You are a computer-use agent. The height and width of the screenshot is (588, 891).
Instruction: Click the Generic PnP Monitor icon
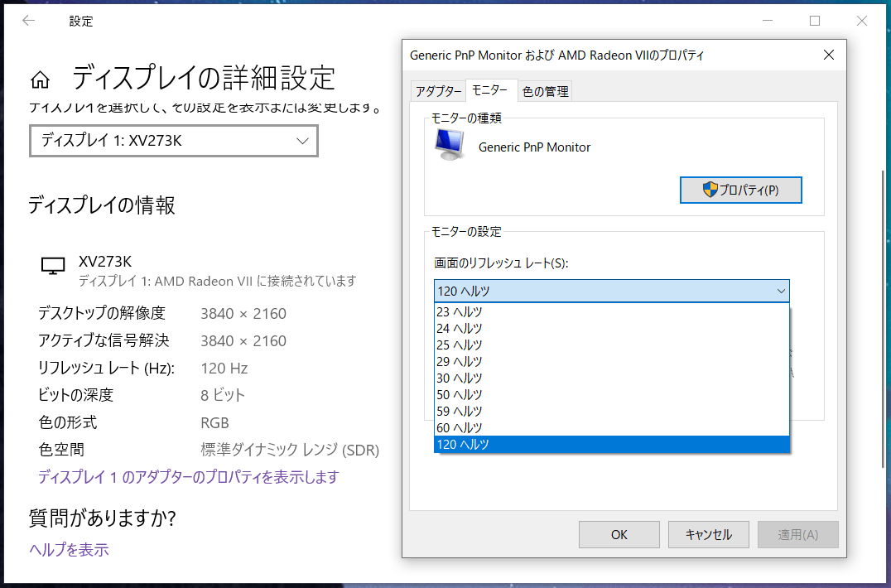pyautogui.click(x=450, y=144)
